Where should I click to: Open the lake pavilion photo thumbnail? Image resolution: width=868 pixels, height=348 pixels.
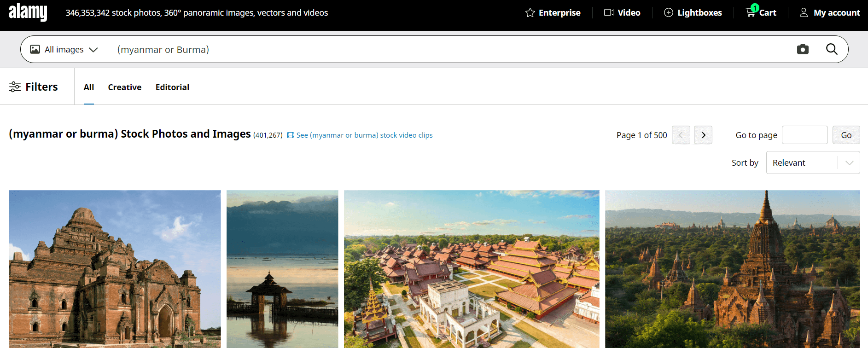282,269
